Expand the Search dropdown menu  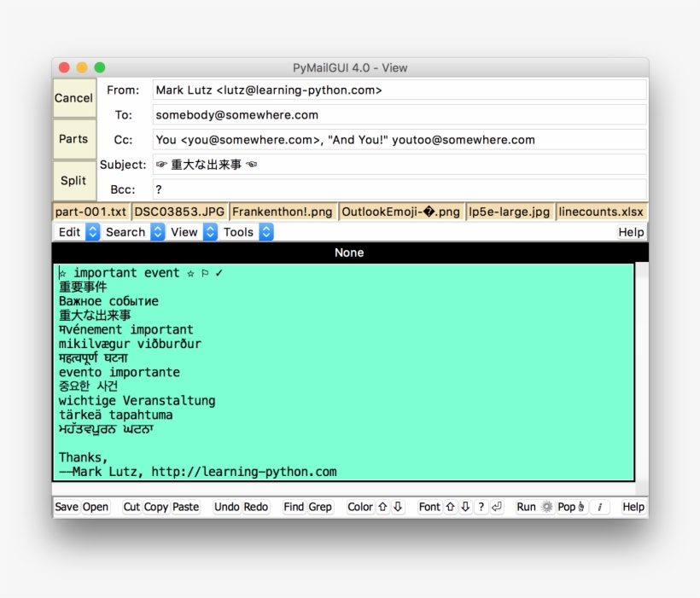(x=135, y=232)
